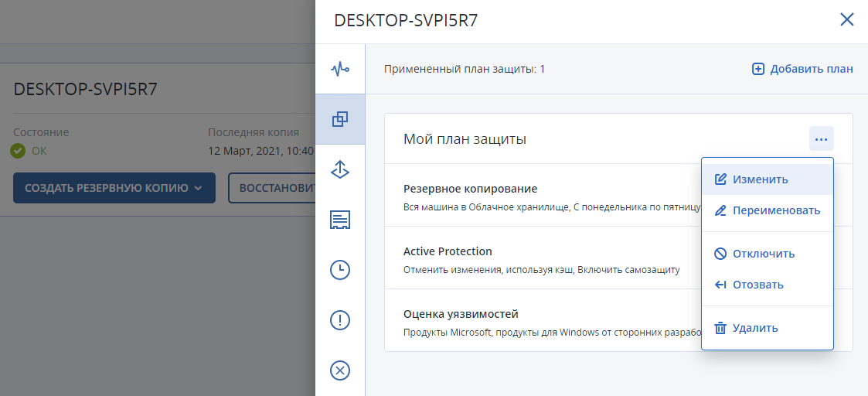Click the Состояние label

click(x=41, y=132)
